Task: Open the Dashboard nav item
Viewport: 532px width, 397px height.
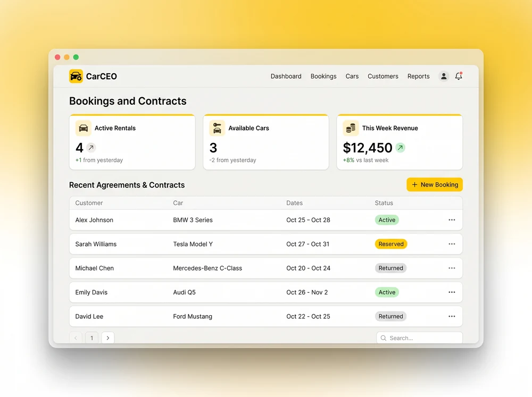Action: coord(286,77)
